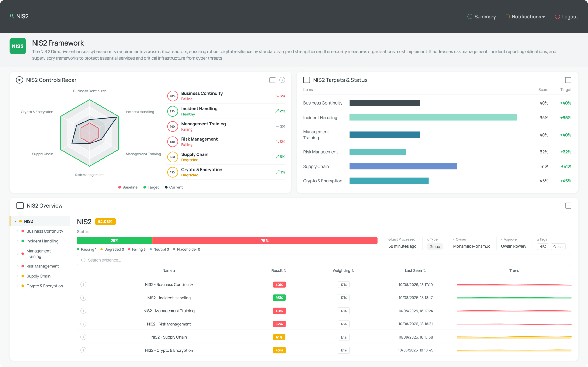Open the NIS2 - Supply Chain evidence row
The image size is (588, 367).
pyautogui.click(x=324, y=337)
